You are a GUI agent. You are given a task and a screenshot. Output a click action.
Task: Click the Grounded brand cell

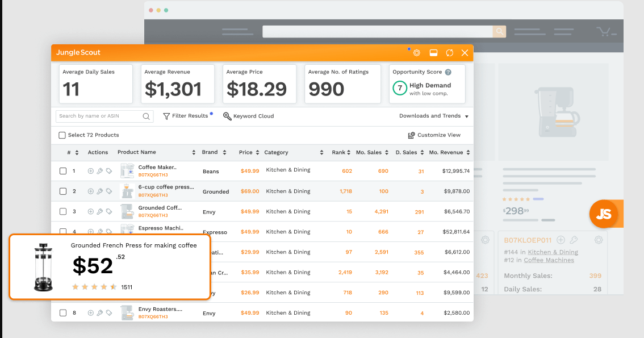216,192
